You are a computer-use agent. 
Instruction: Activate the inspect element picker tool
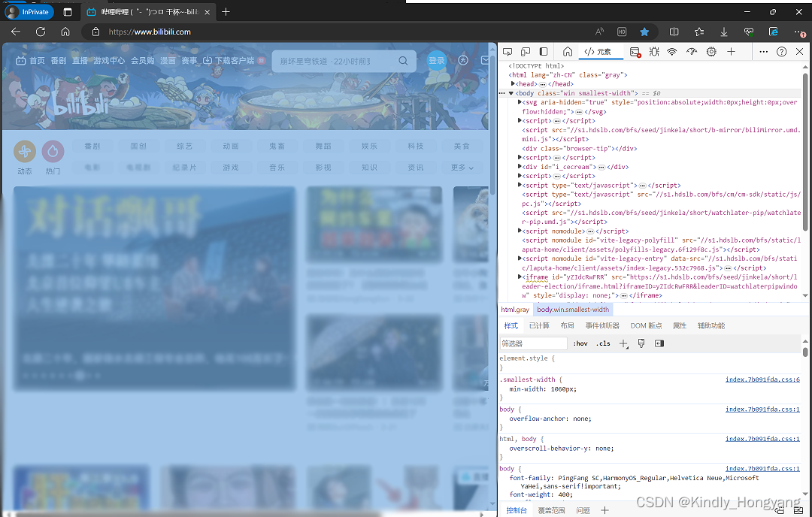[507, 52]
